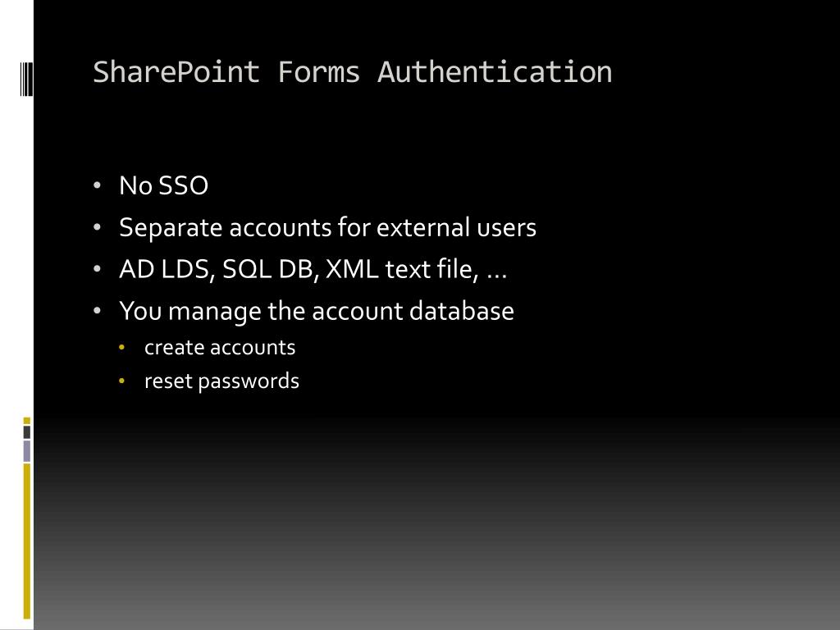Click the slide title SharePoint Forms Authentication

(x=352, y=72)
